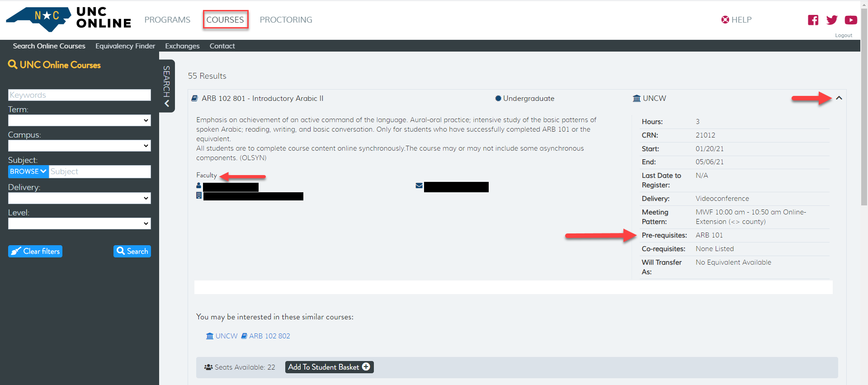The image size is (868, 385).
Task: Open the Delivery dropdown
Action: (x=80, y=198)
